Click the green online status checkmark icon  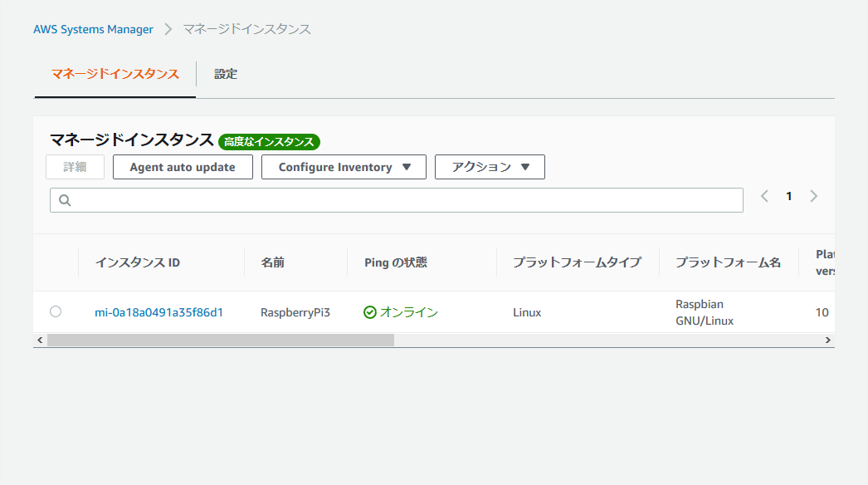click(370, 312)
